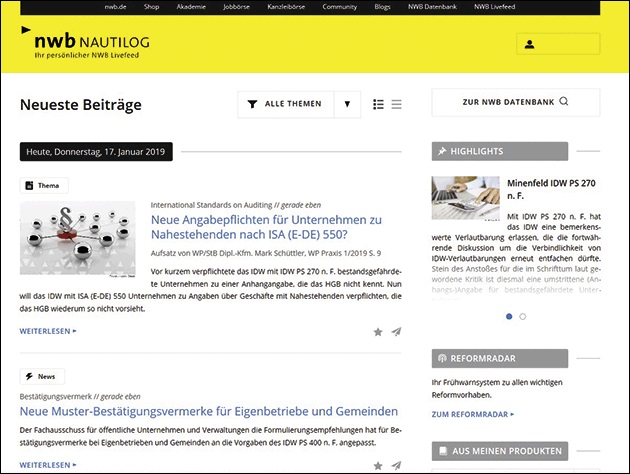This screenshot has width=630, height=474.
Task: Click Weiterlesen under the ISA 550 article
Action: pos(48,330)
